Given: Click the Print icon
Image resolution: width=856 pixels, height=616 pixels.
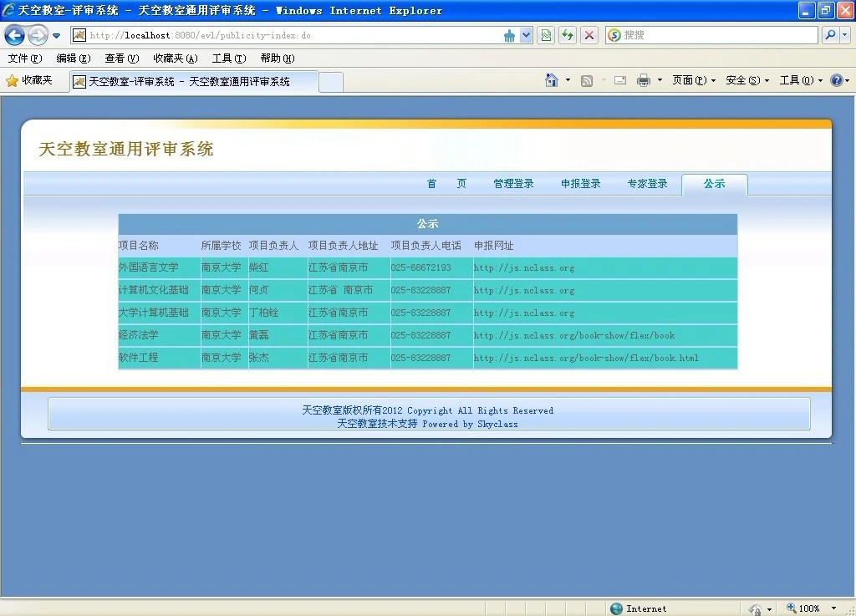Looking at the screenshot, I should click(644, 81).
